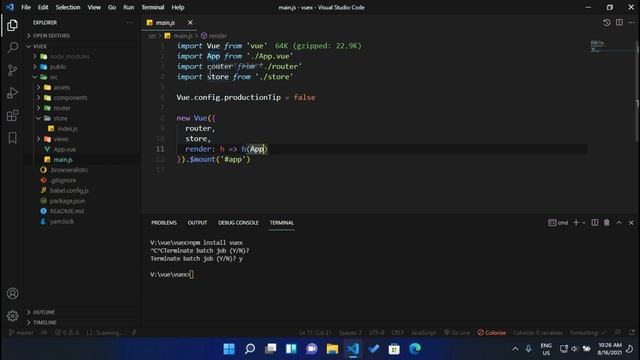The image size is (640, 360).
Task: Open the Search view in activity bar
Action: pos(12,48)
